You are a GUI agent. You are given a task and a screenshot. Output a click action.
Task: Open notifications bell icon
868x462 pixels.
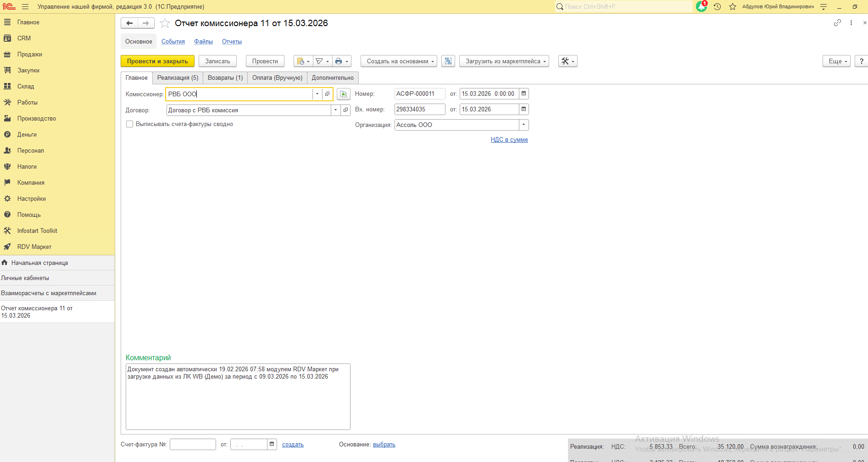coord(701,6)
